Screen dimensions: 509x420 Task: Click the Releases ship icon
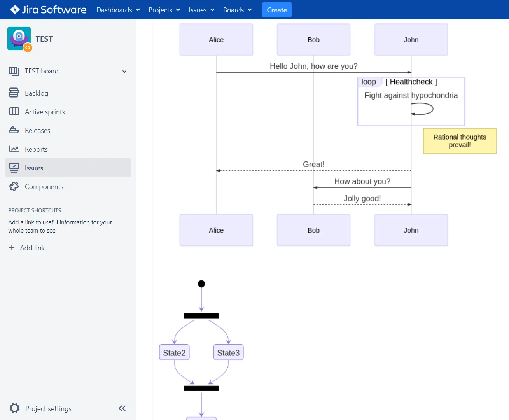(x=14, y=130)
